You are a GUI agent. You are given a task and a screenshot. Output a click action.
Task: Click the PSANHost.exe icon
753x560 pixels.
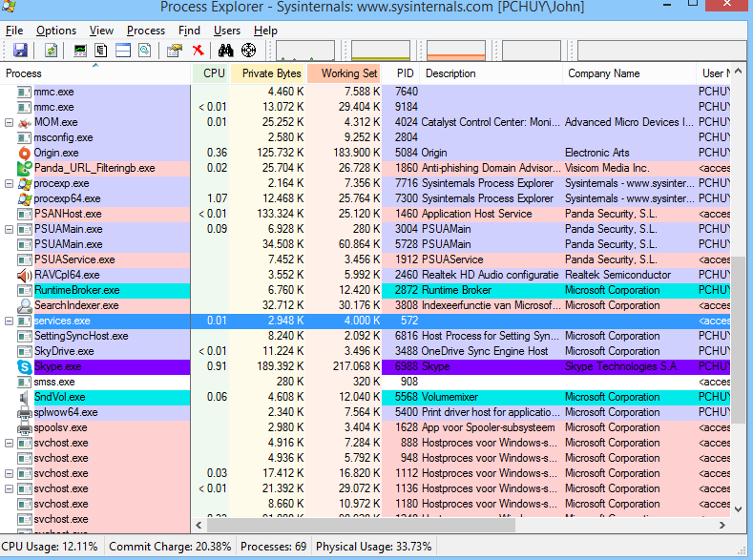(x=25, y=214)
